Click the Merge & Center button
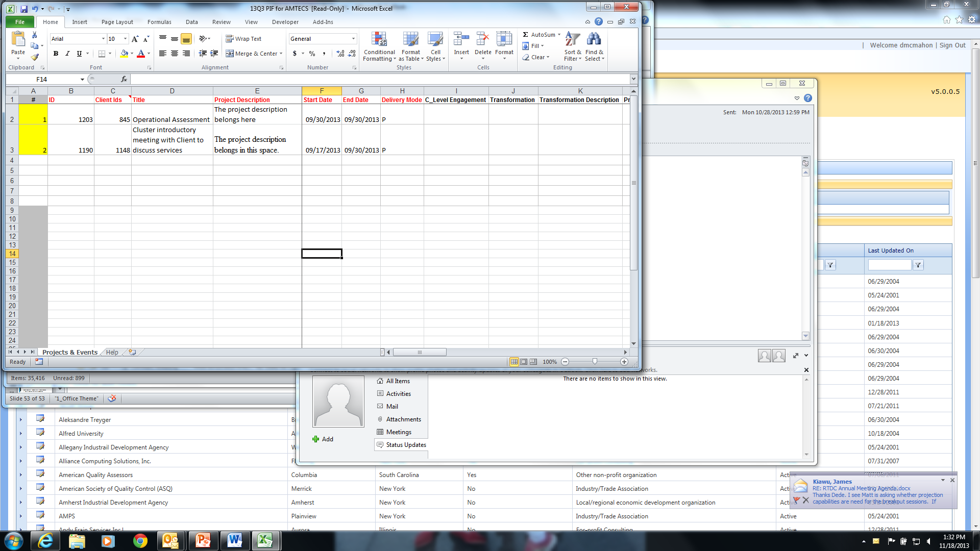Viewport: 980px width, 551px height. [254, 54]
